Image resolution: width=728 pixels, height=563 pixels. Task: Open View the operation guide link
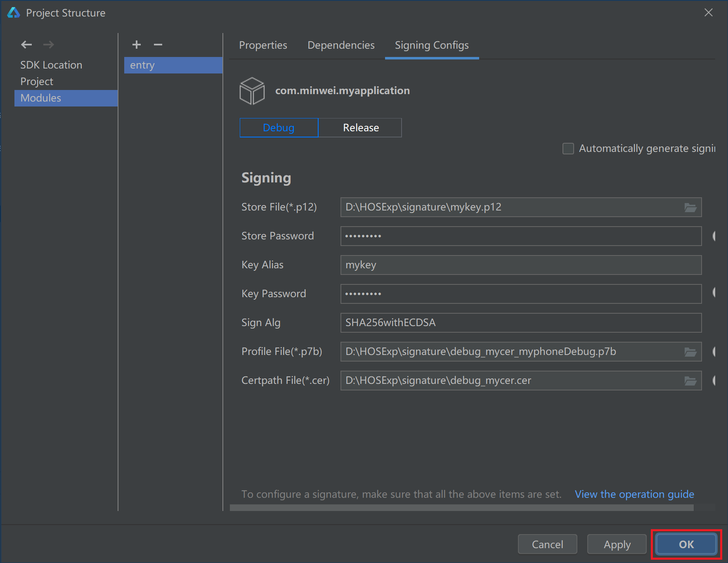click(x=634, y=494)
